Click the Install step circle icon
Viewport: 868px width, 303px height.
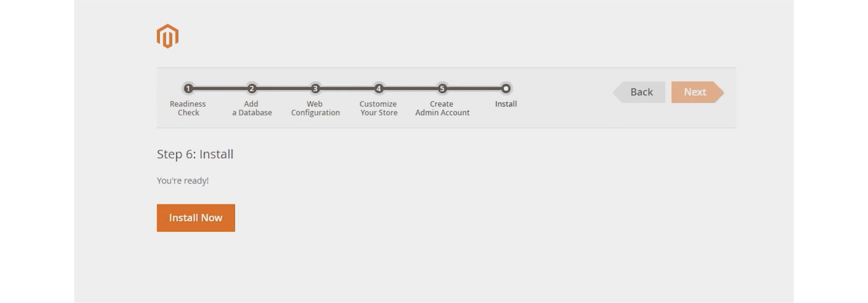[x=505, y=88]
